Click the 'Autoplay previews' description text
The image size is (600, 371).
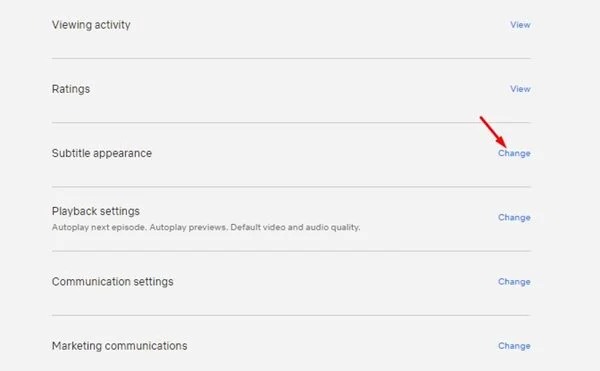point(189,227)
